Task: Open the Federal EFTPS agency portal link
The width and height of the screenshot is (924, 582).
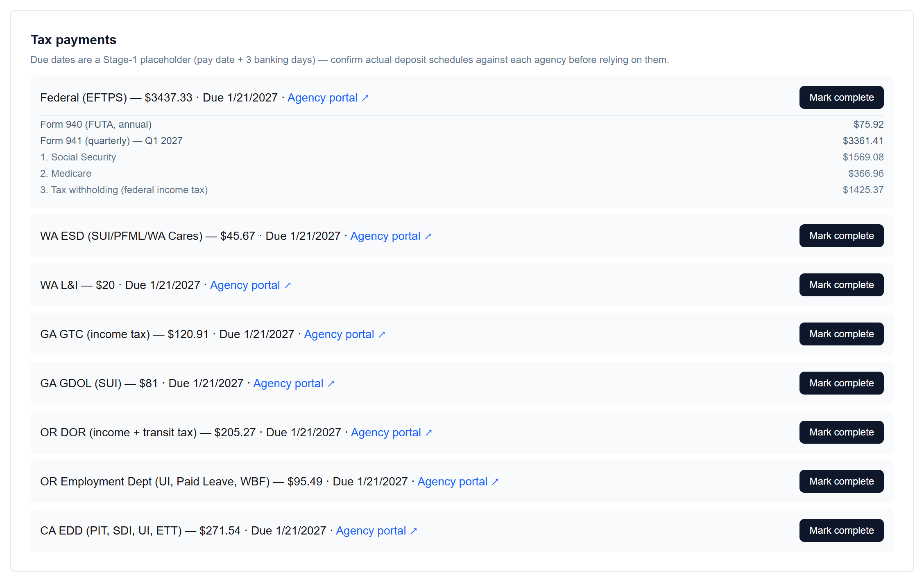Action: click(328, 98)
